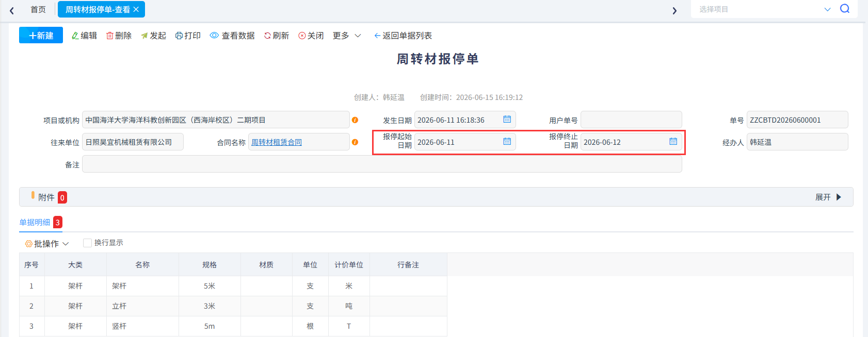
Task: Toggle the 换行显示 checkbox
Action: coord(87,243)
